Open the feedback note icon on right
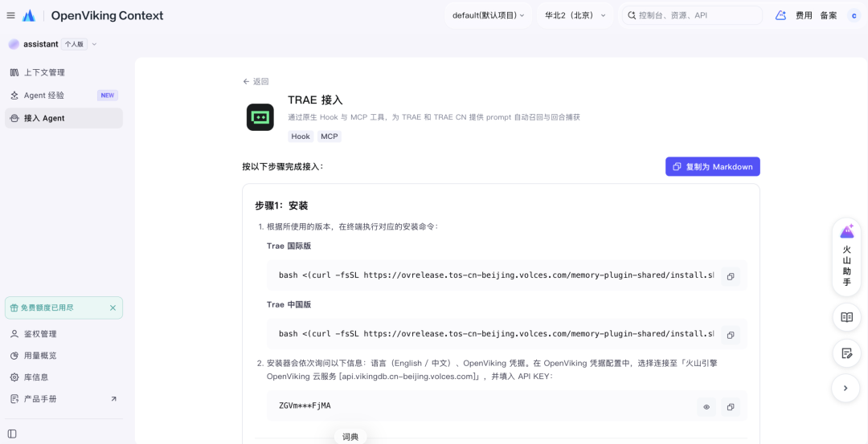This screenshot has height=444, width=868. point(846,352)
